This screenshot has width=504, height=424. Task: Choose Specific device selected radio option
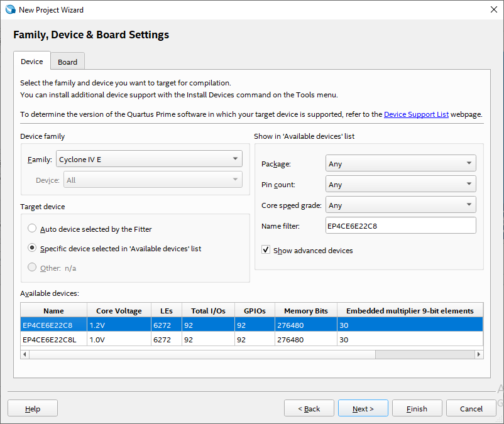[x=32, y=248]
